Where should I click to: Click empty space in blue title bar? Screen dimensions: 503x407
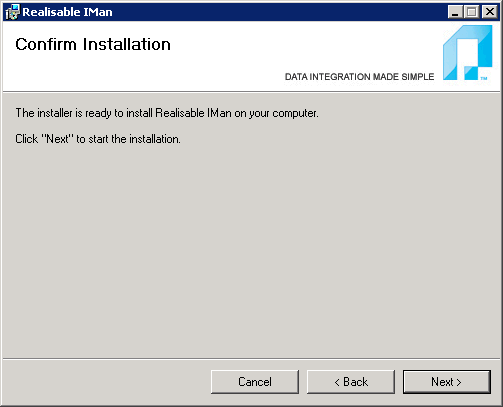coord(280,12)
